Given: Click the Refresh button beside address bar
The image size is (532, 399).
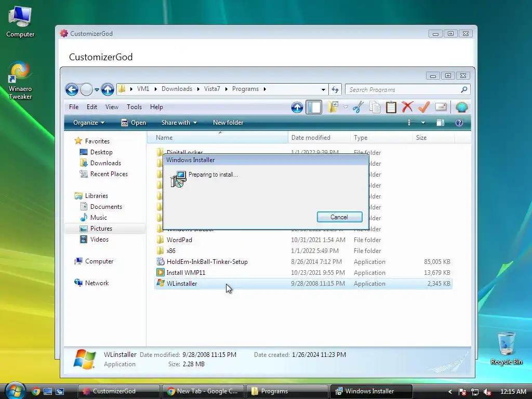Looking at the screenshot, I should [x=335, y=89].
